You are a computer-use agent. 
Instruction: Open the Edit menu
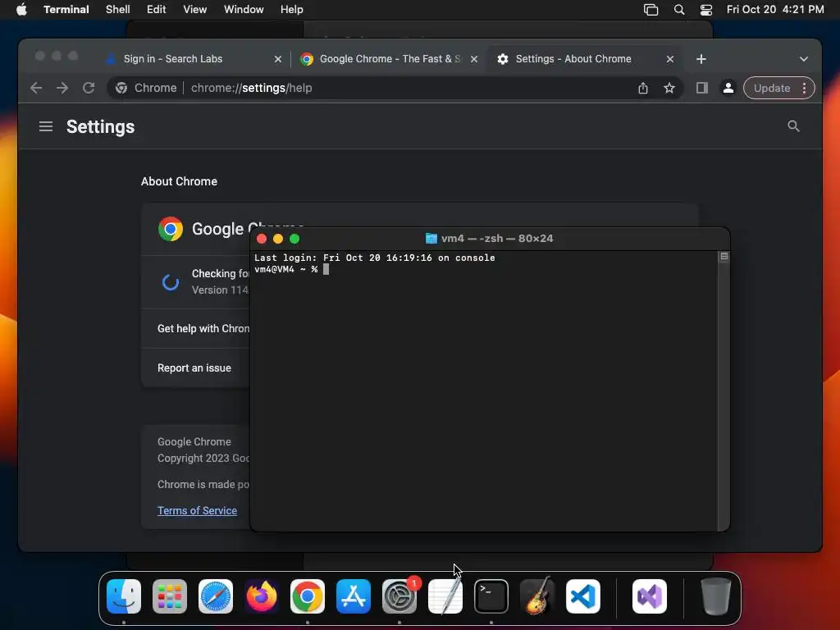pos(157,10)
